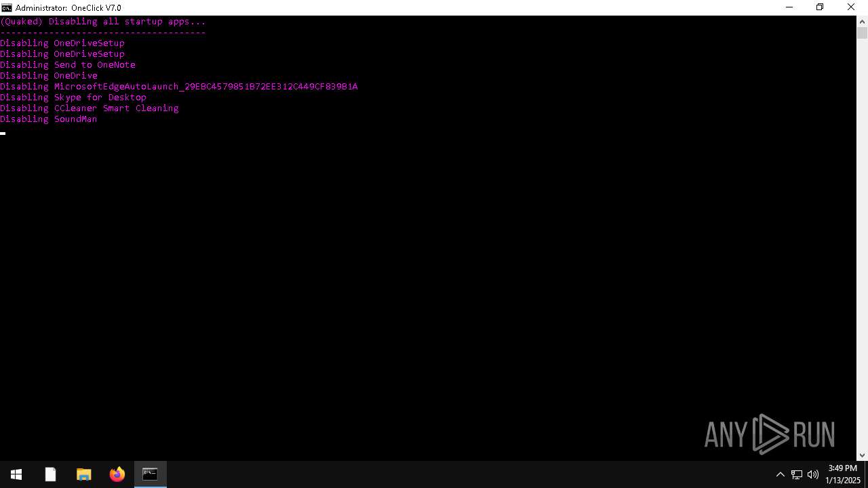
Task: Open Firefox from the taskbar
Action: pos(117,474)
